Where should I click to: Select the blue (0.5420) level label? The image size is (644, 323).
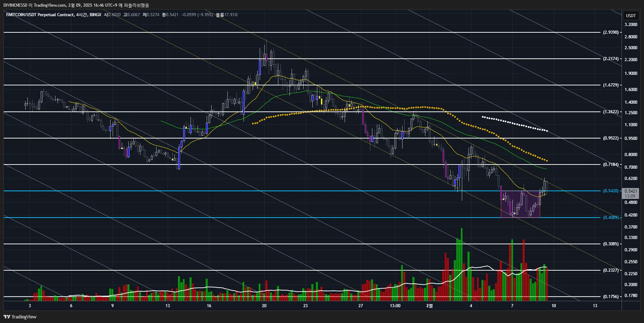(611, 191)
